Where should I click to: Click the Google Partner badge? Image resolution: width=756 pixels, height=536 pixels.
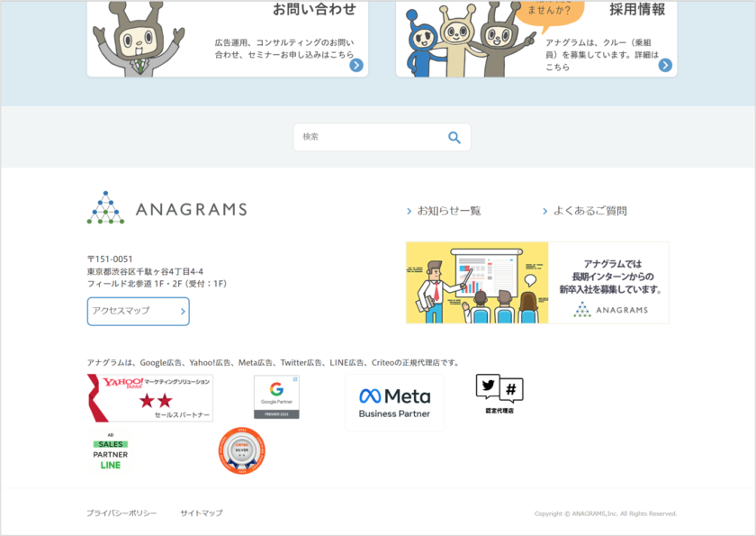(276, 397)
